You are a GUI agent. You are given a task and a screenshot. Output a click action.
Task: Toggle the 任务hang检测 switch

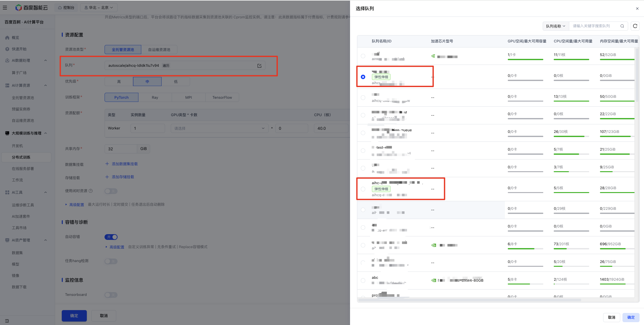coord(111,261)
